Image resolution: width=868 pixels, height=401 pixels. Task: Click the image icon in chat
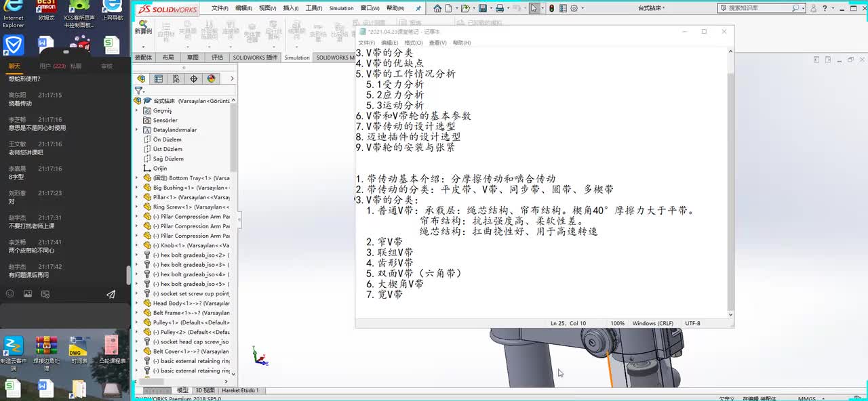(28, 294)
